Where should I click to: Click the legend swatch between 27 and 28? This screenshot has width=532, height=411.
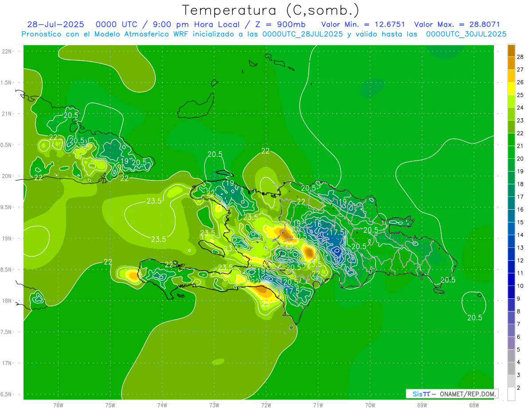511,63
